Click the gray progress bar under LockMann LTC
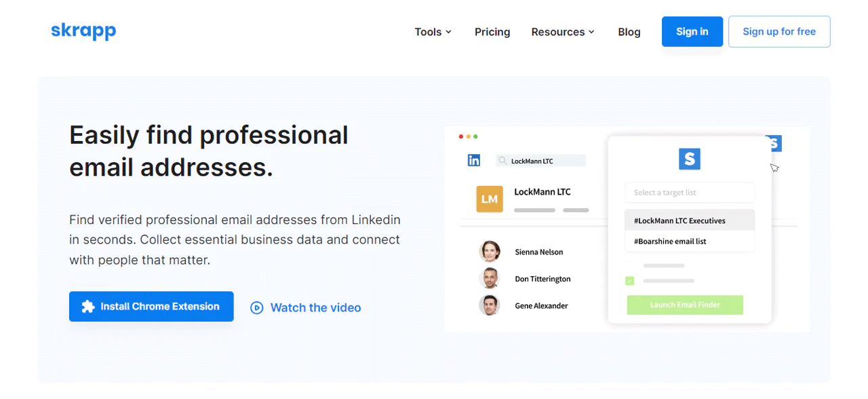 point(534,210)
